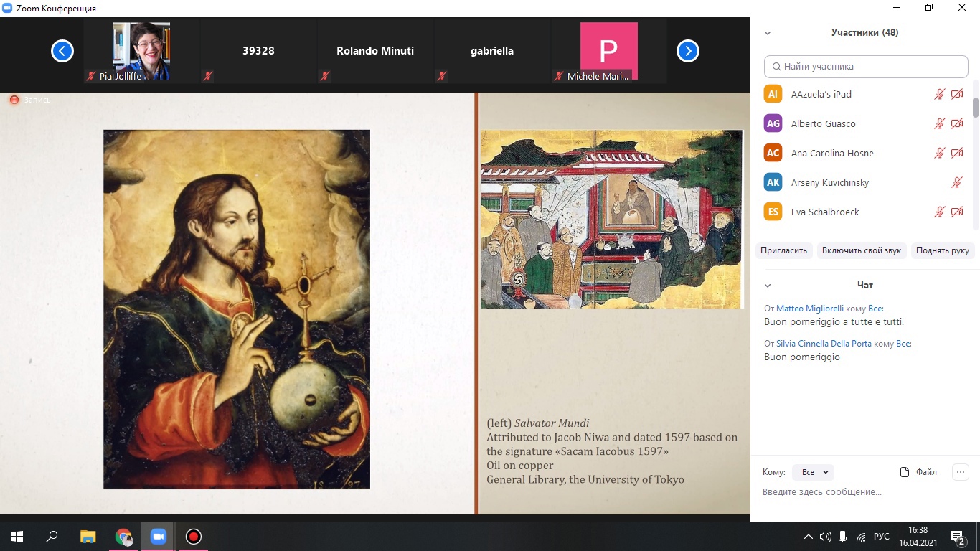Click the camera-off icon for Ana Carolina Hosne
The width and height of the screenshot is (980, 551).
point(957,153)
